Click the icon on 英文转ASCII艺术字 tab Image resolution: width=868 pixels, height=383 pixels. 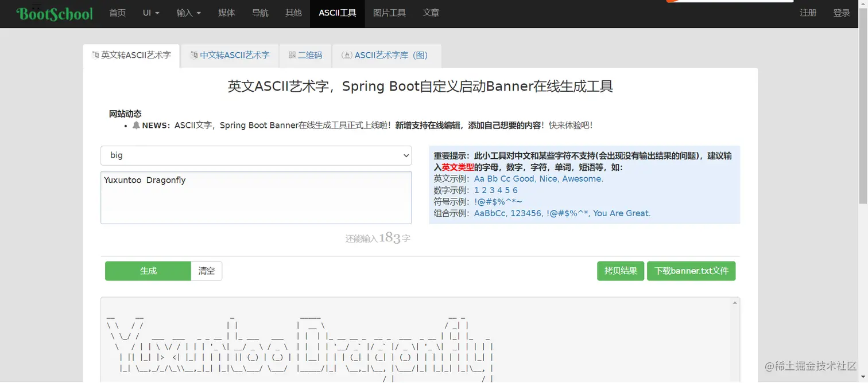tap(96, 56)
